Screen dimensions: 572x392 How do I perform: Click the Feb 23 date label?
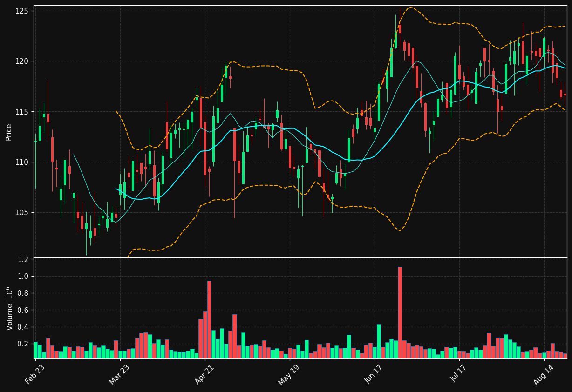pos(35,375)
